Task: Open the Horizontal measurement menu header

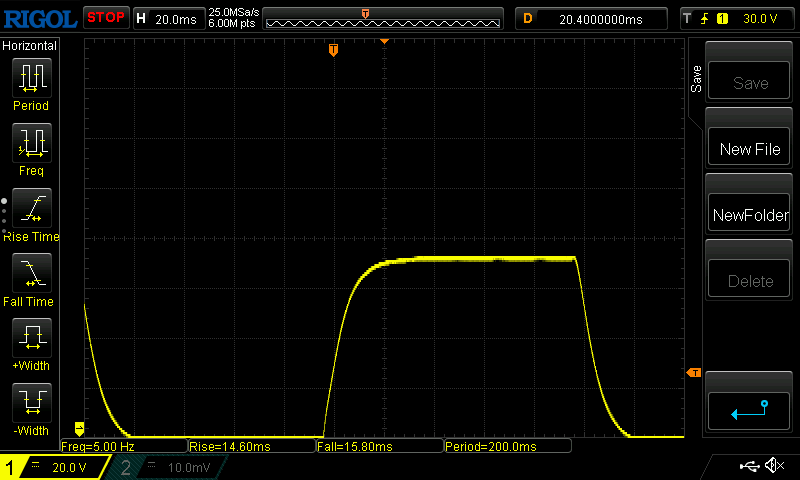Action: tap(30, 46)
